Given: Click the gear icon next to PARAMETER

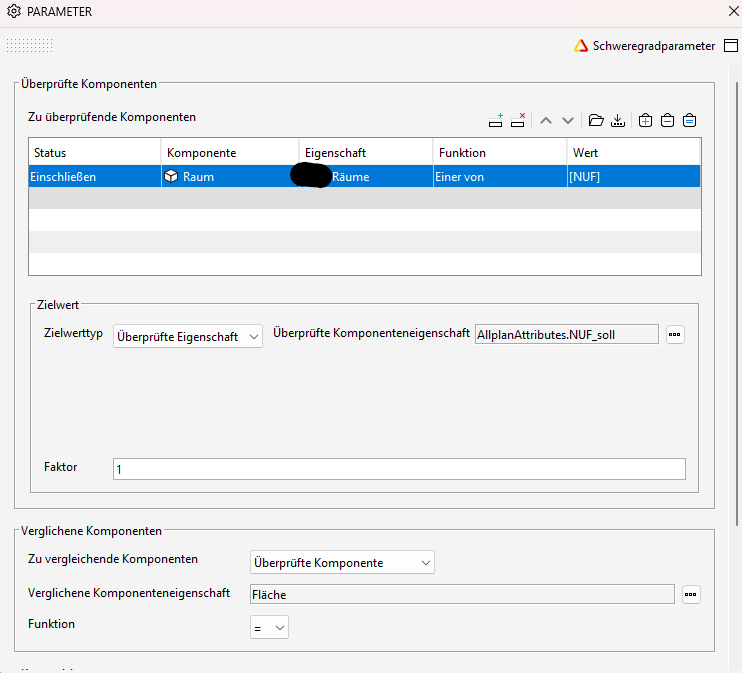Looking at the screenshot, I should [x=14, y=11].
